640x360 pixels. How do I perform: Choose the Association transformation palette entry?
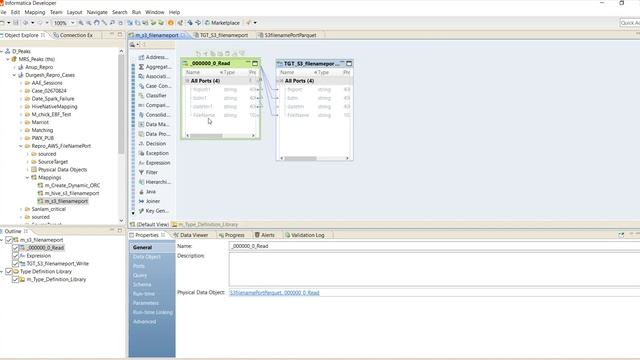click(x=154, y=77)
